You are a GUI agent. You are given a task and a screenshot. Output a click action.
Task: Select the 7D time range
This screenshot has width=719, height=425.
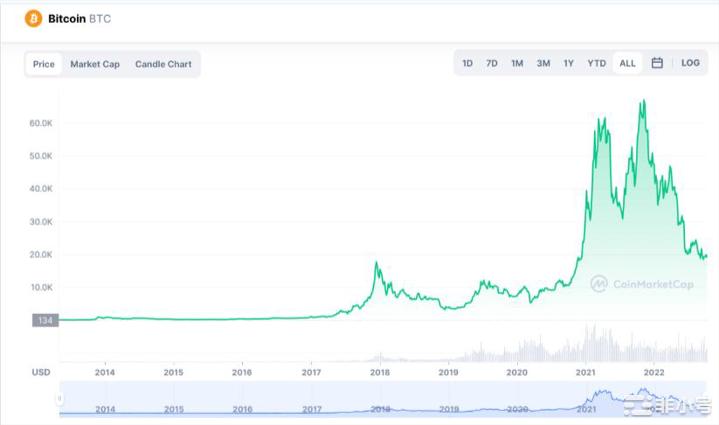coord(492,63)
